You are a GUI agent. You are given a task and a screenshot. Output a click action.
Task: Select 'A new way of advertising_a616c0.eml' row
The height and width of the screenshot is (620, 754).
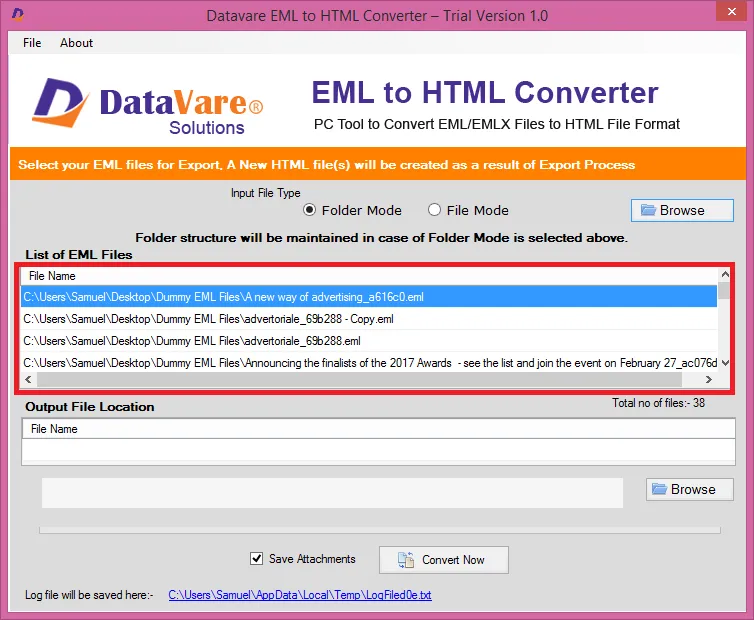point(368,297)
